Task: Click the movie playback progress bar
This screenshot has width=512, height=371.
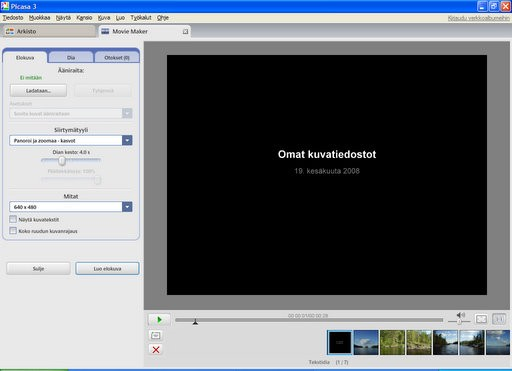Action: click(309, 320)
